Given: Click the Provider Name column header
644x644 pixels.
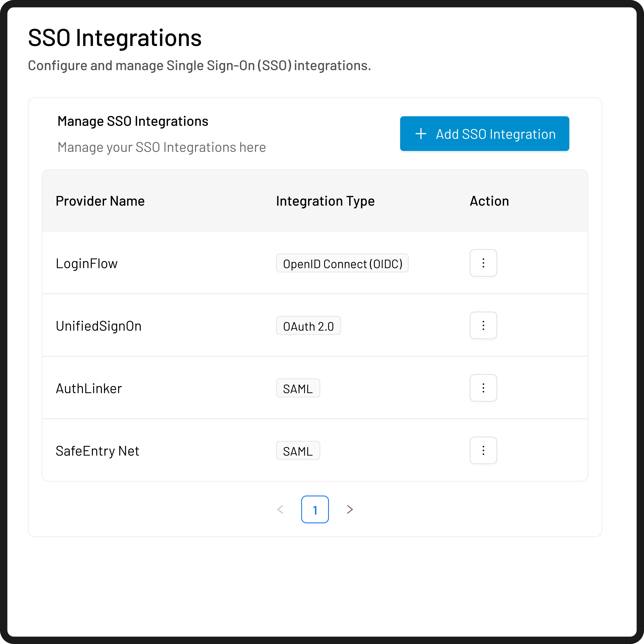Looking at the screenshot, I should [100, 201].
